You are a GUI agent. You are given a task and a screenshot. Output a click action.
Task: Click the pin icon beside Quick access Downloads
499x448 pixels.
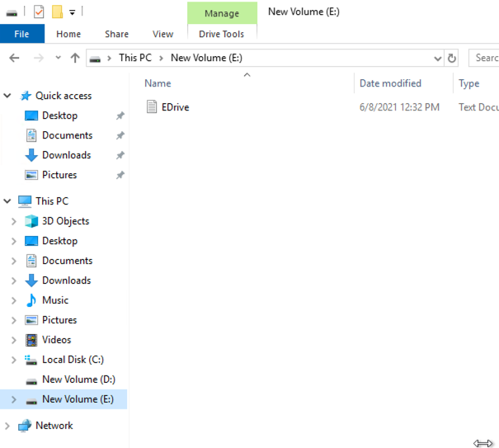120,155
